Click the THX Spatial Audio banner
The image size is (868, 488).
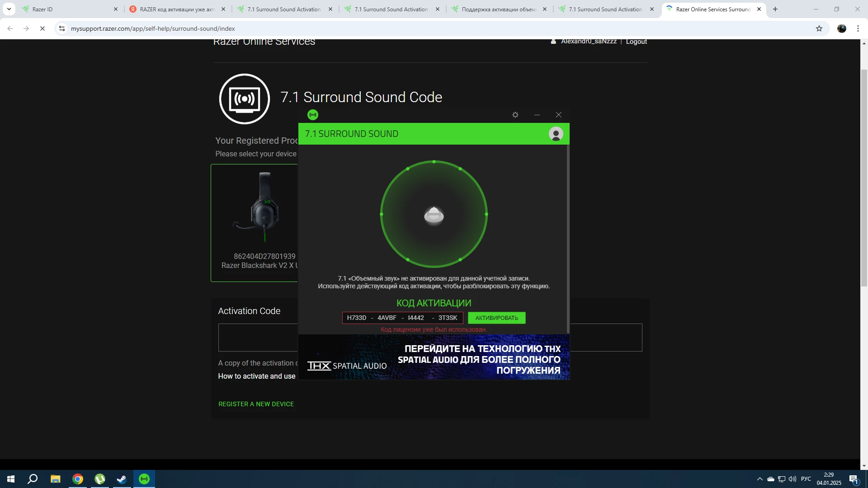pos(434,357)
